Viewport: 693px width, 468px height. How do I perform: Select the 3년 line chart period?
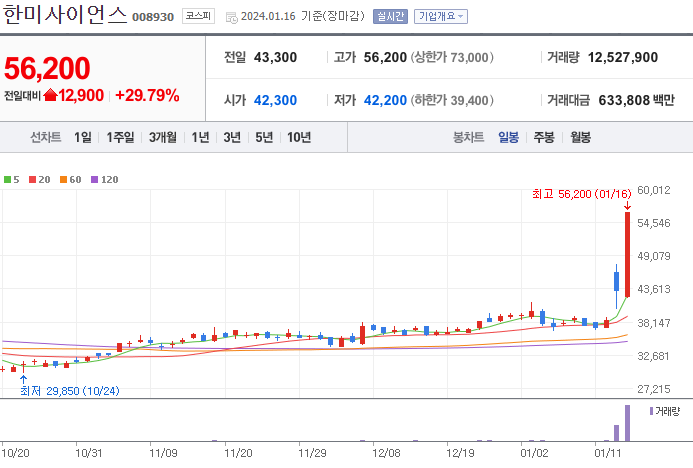[x=232, y=137]
